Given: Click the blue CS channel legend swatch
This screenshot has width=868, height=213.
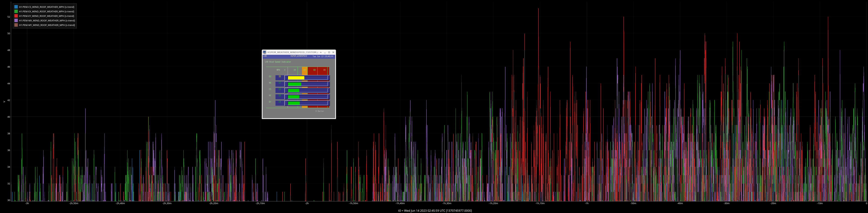Looking at the screenshot, I should click(x=16, y=7).
